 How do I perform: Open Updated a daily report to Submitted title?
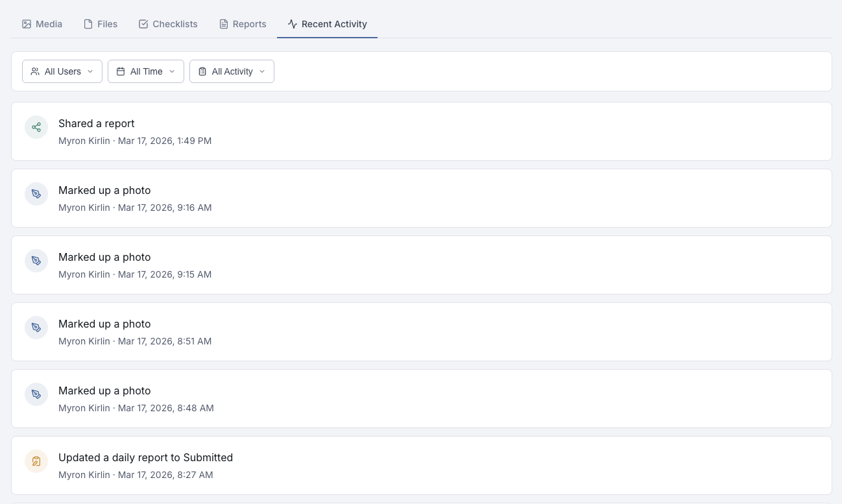[145, 457]
